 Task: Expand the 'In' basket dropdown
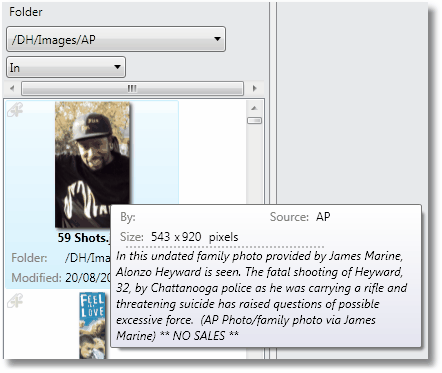66,67
